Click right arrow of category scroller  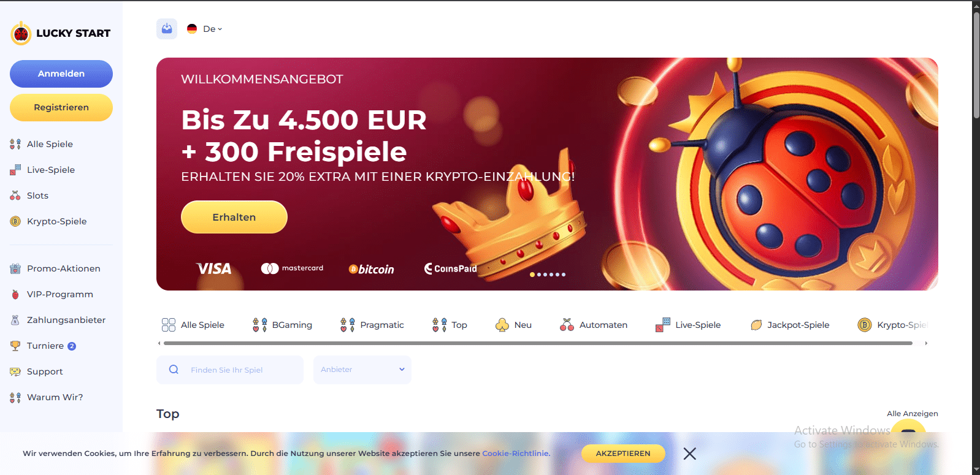[926, 343]
